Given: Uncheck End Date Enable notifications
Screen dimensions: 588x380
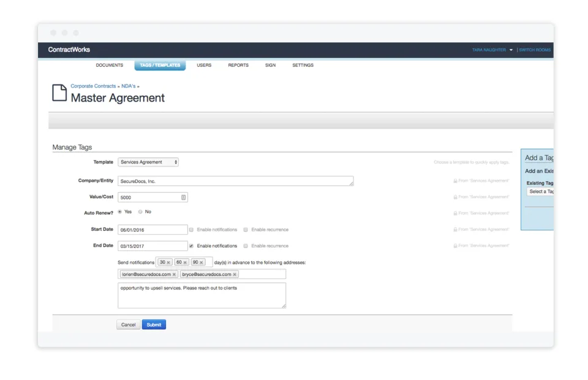Looking at the screenshot, I should 191,246.
